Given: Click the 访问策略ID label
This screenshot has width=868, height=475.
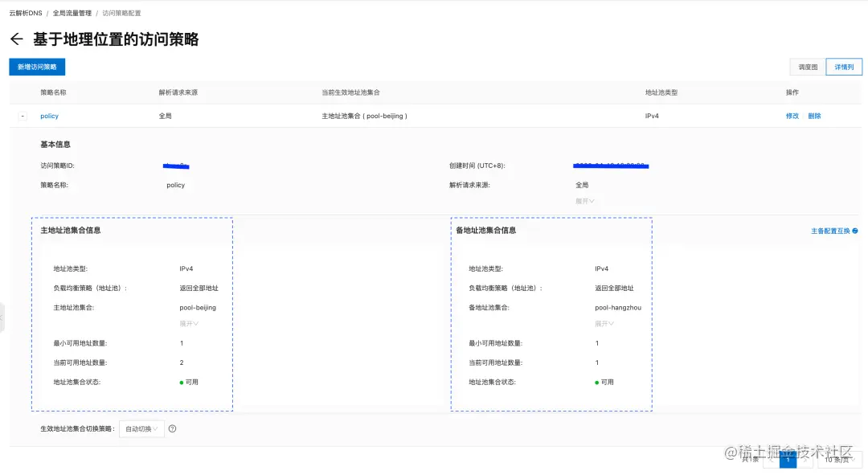Looking at the screenshot, I should [57, 166].
